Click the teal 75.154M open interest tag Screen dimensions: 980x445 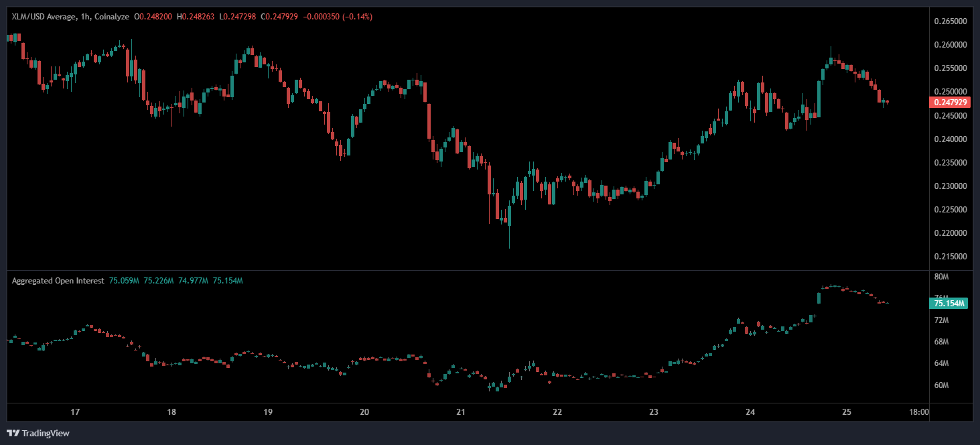949,304
